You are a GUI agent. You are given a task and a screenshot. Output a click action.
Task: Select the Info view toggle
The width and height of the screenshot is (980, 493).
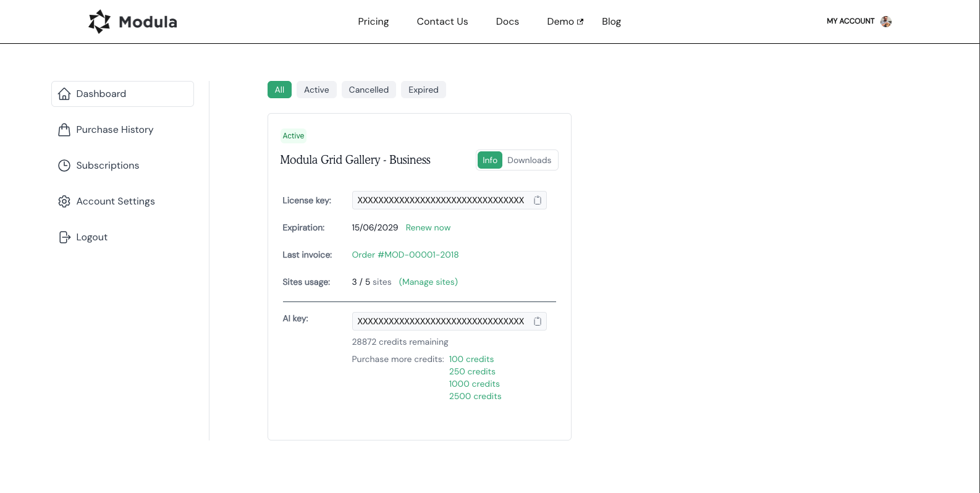point(489,160)
